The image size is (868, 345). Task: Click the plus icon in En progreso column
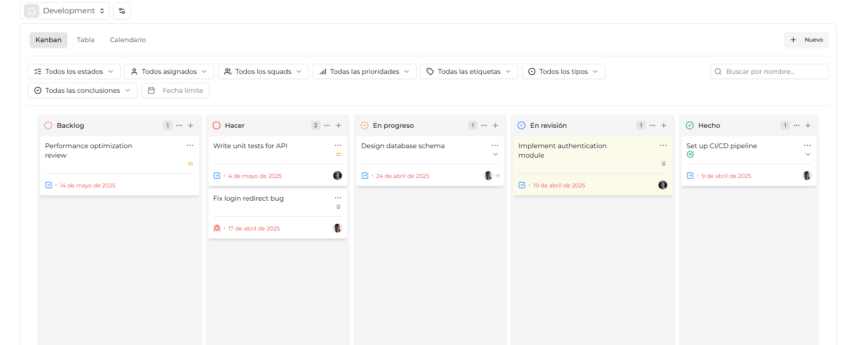click(x=495, y=125)
